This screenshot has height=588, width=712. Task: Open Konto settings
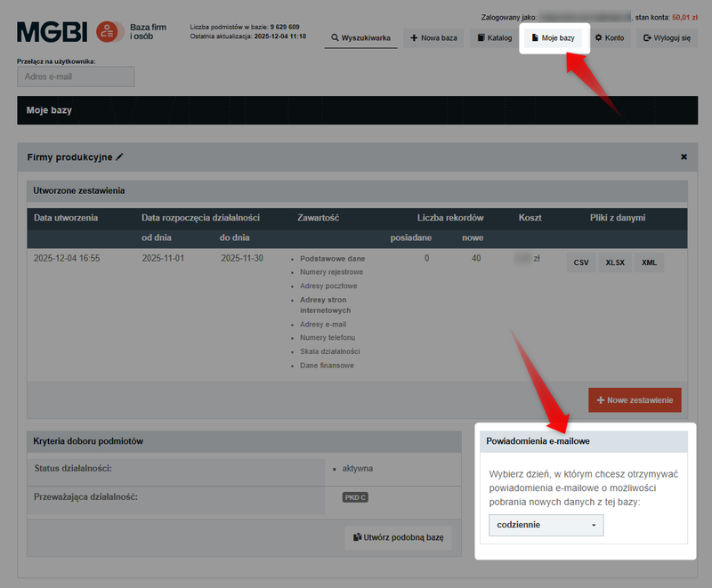(x=610, y=38)
